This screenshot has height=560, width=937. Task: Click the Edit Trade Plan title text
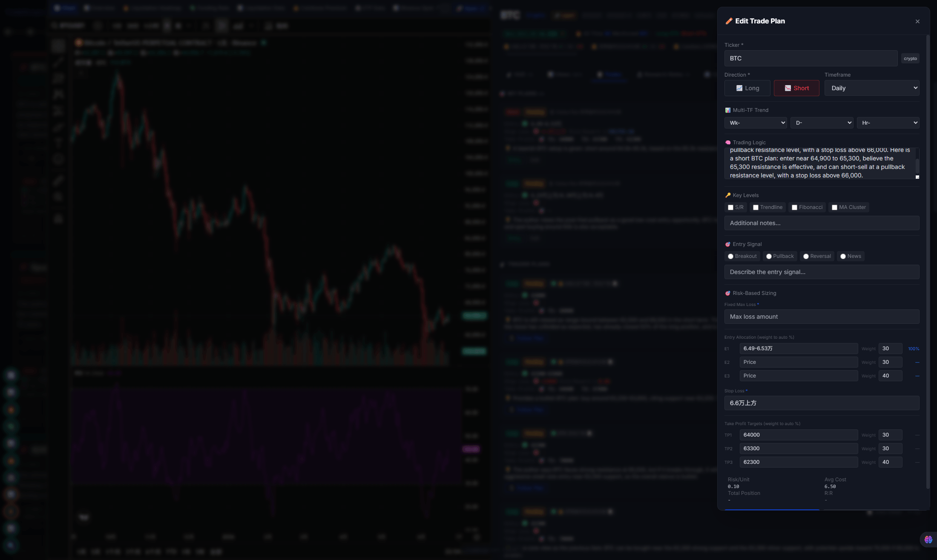[760, 21]
